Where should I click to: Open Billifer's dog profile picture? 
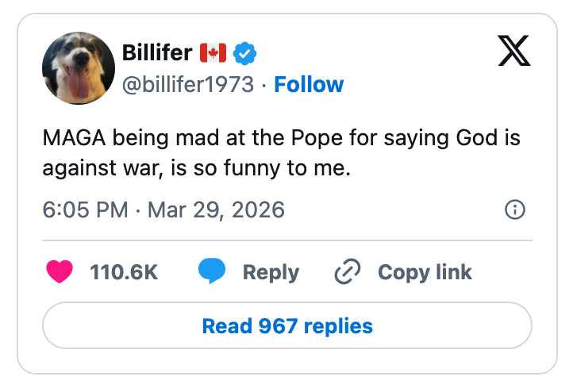(x=78, y=68)
